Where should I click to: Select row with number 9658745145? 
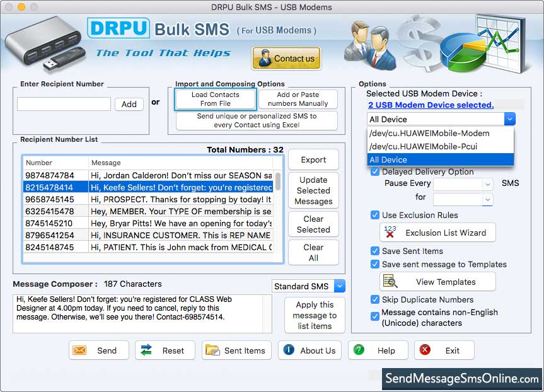click(149, 200)
